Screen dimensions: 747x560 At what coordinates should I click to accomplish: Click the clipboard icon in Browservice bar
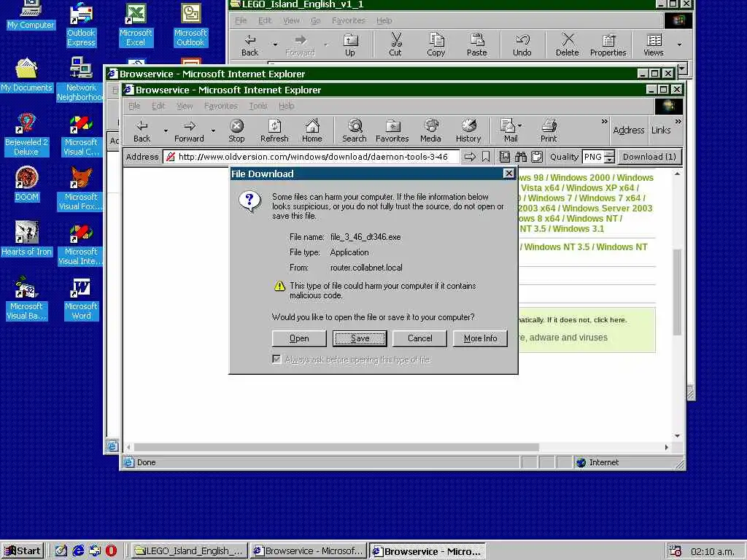537,157
